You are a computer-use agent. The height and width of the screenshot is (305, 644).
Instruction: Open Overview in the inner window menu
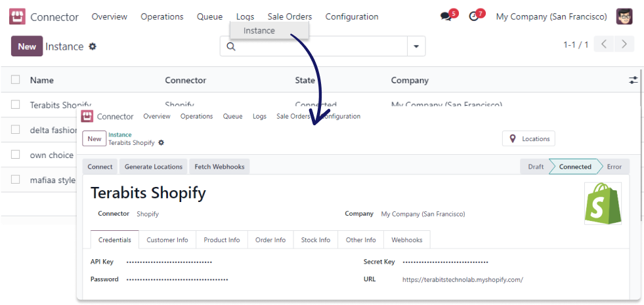click(156, 117)
